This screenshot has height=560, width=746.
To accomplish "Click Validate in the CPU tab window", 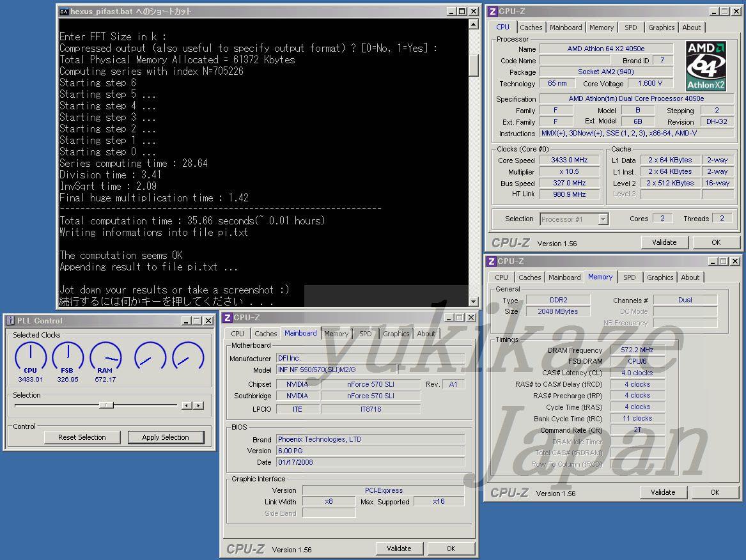I will pyautogui.click(x=664, y=242).
